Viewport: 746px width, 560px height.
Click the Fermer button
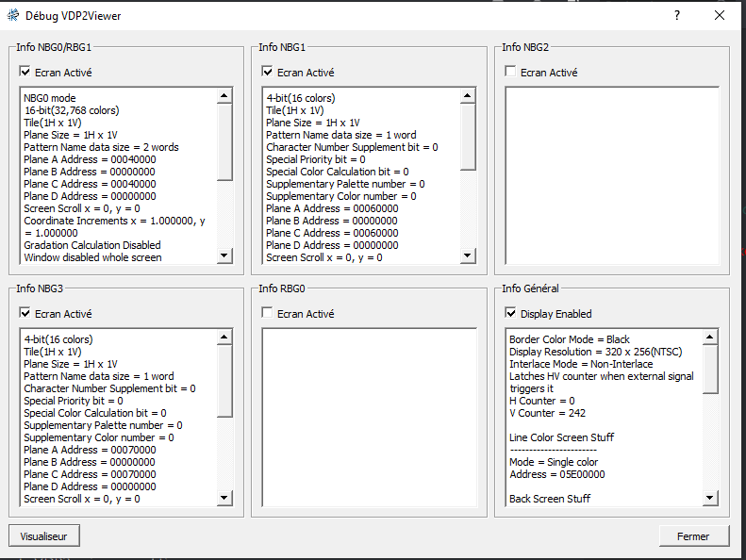[693, 536]
